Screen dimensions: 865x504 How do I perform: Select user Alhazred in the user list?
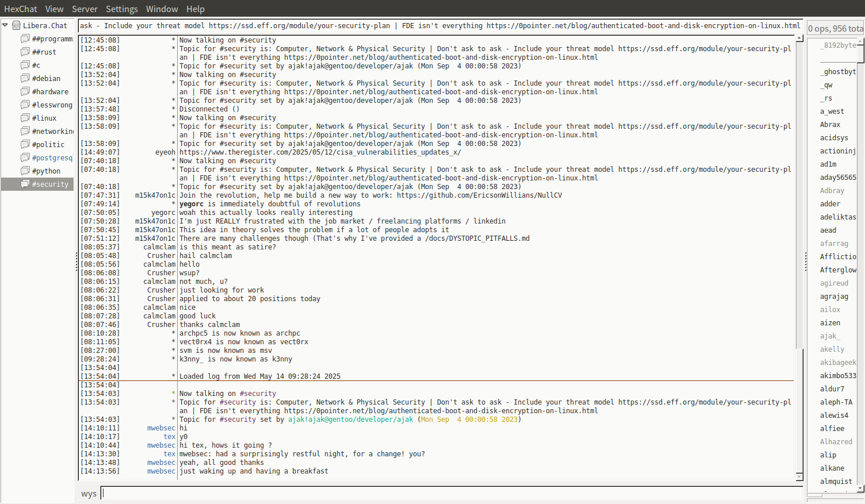pyautogui.click(x=836, y=442)
